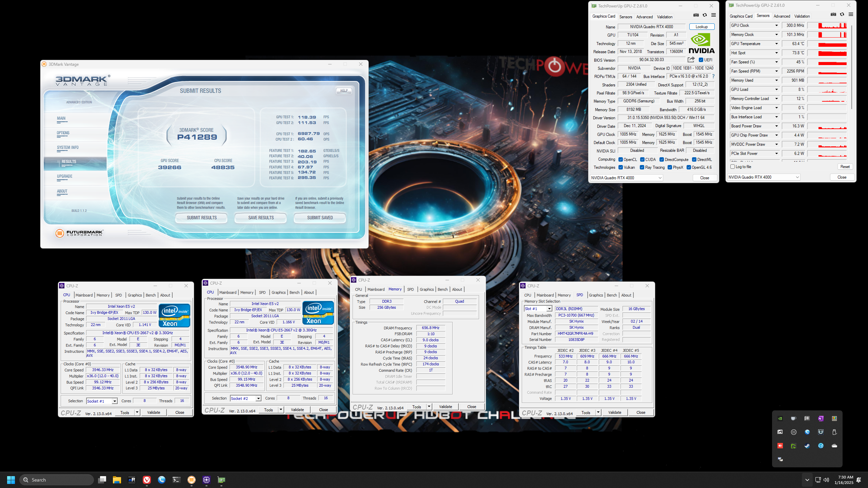The width and height of the screenshot is (868, 488).
Task: Enable the Log to file checkbox
Action: [732, 167]
